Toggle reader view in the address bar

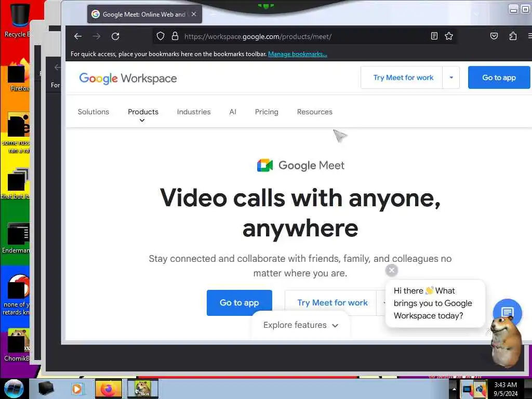point(434,36)
